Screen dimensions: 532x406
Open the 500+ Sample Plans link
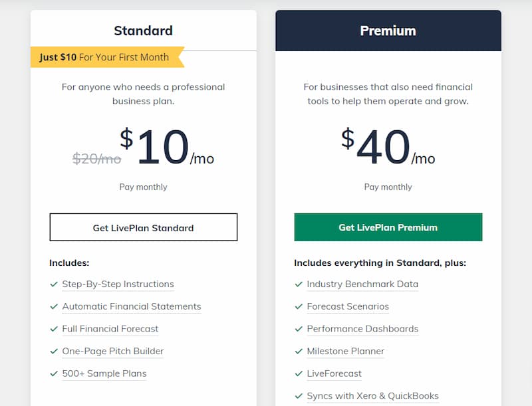pyautogui.click(x=104, y=373)
